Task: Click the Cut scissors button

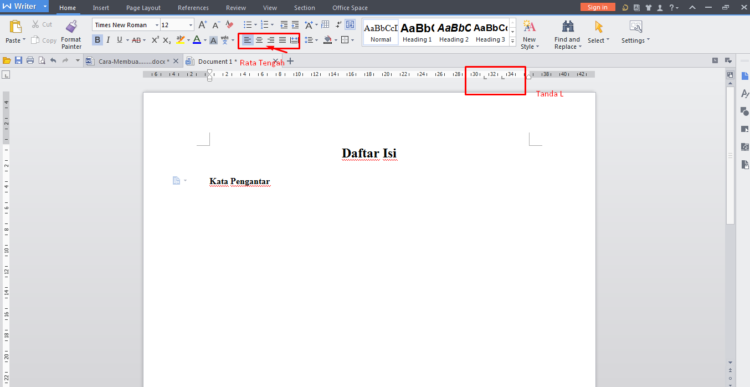Action: click(x=42, y=24)
